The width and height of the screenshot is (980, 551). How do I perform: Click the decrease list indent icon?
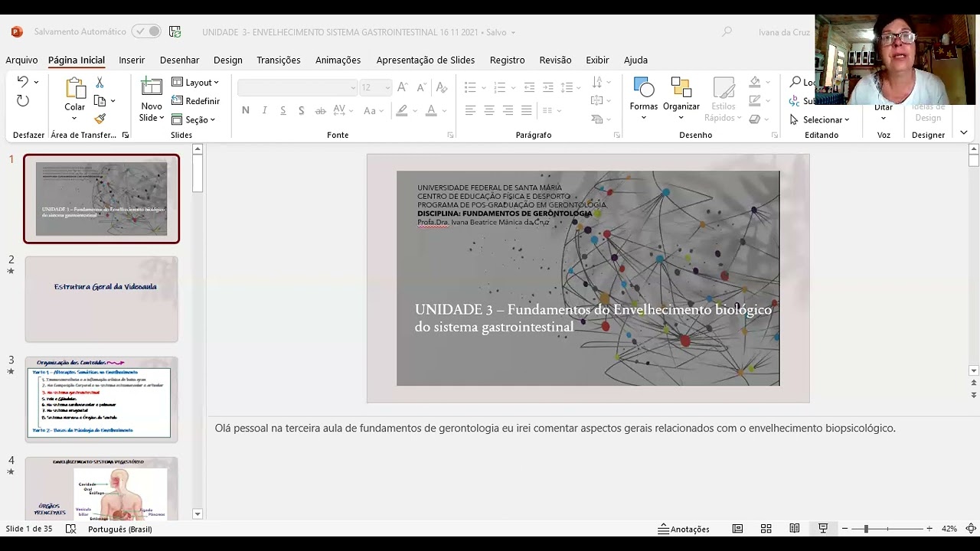[529, 87]
